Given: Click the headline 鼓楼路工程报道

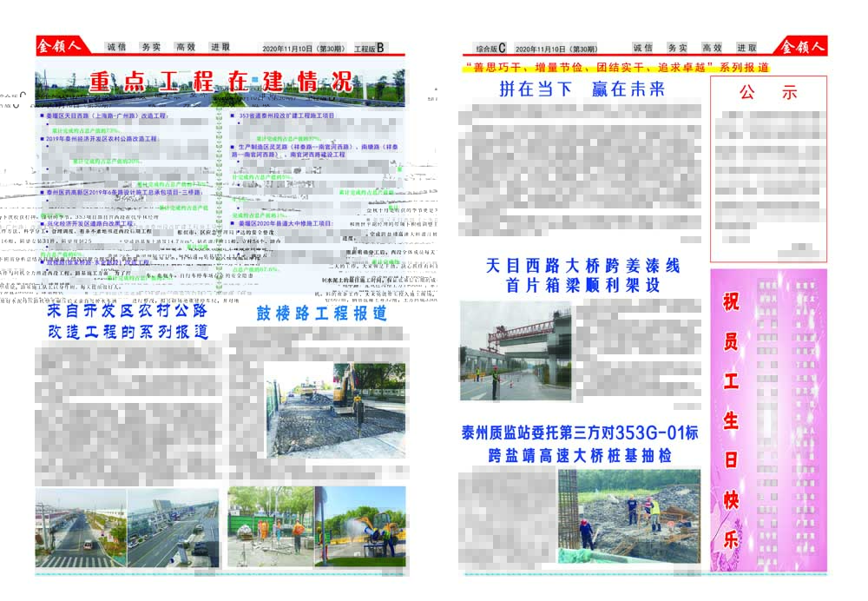Looking at the screenshot, I should (x=322, y=314).
